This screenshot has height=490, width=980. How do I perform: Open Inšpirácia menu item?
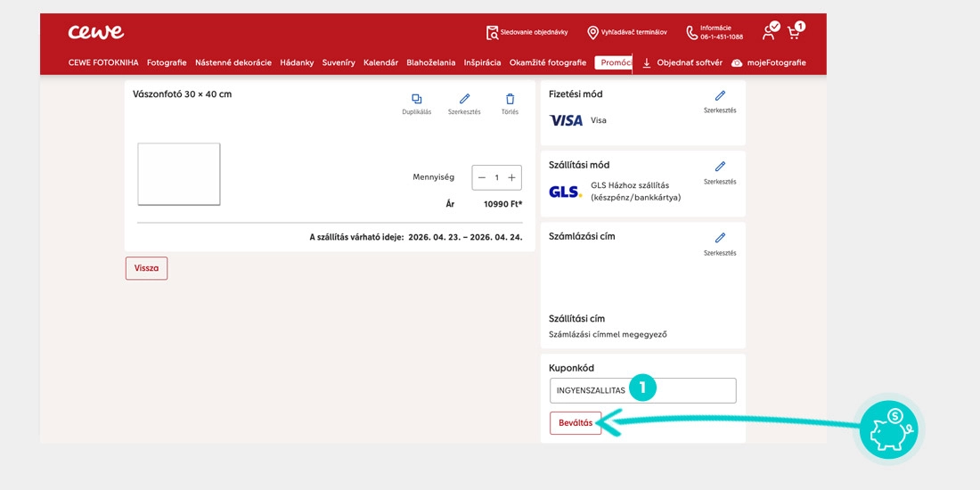[482, 62]
